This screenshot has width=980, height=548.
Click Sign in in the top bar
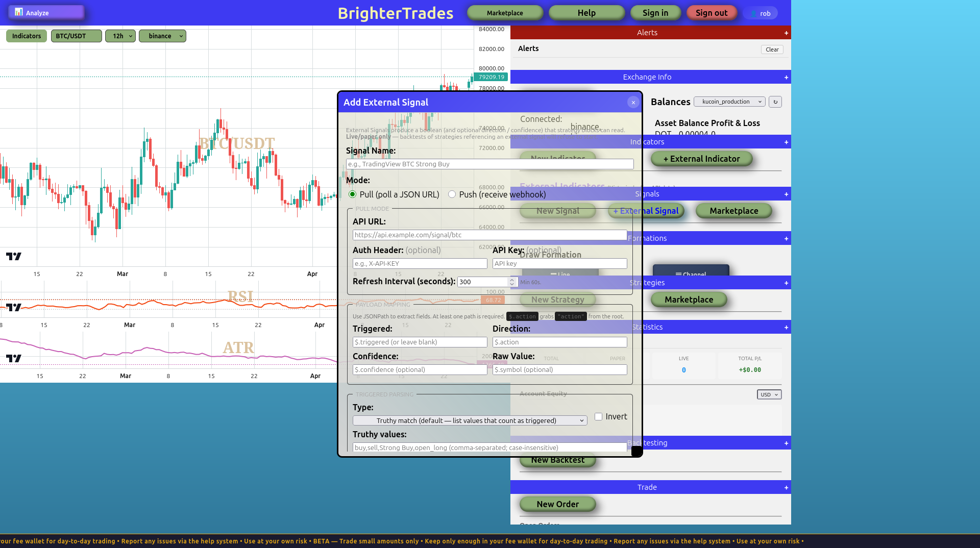(655, 13)
